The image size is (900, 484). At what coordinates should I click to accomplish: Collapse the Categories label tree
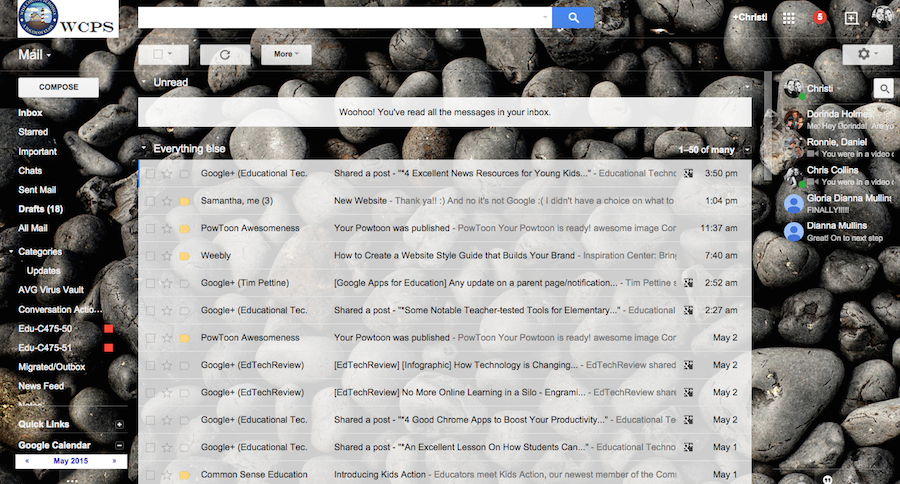[x=11, y=251]
